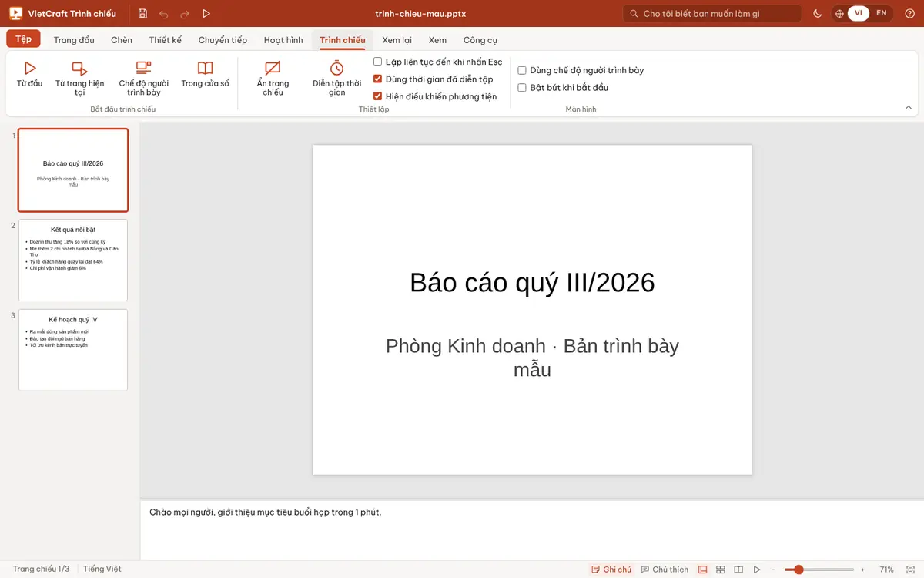Zoom in with the plus button
Screen dimensions: 924x578
tap(862, 570)
